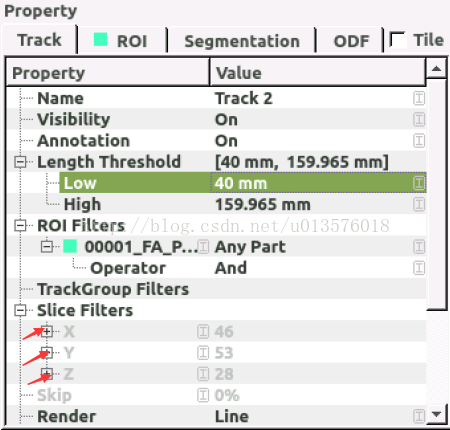Click the edit icon beside Skip 0%
The width and height of the screenshot is (450, 430).
click(x=203, y=395)
